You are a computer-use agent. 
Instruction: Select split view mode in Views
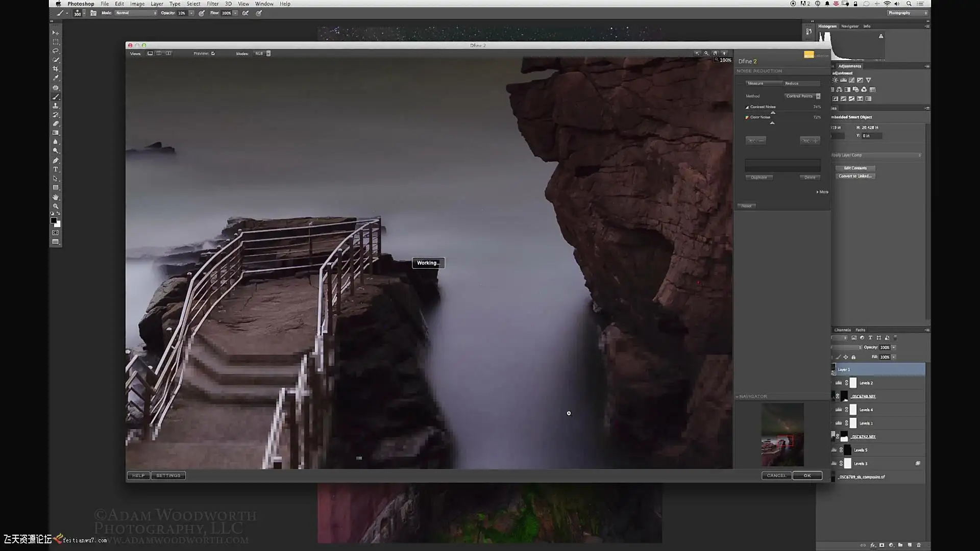pyautogui.click(x=159, y=54)
